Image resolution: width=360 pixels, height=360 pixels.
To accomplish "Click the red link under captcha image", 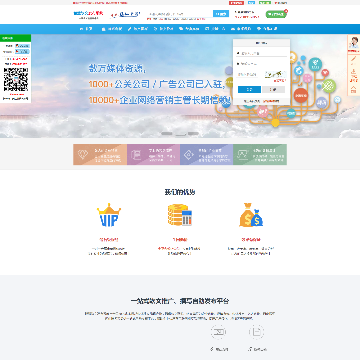I will click(x=279, y=80).
